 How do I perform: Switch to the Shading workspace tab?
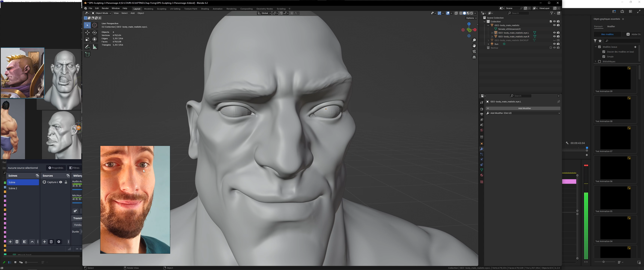205,9
